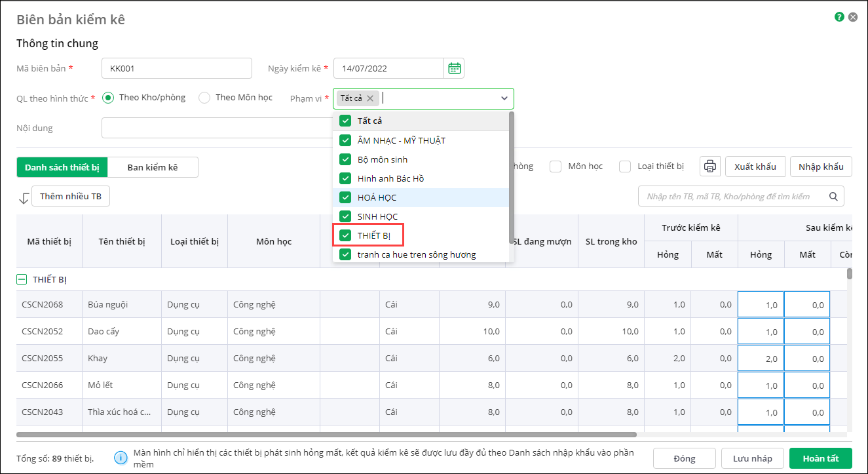The height and width of the screenshot is (474, 868).
Task: Click the Xuất khẩu button
Action: point(755,167)
